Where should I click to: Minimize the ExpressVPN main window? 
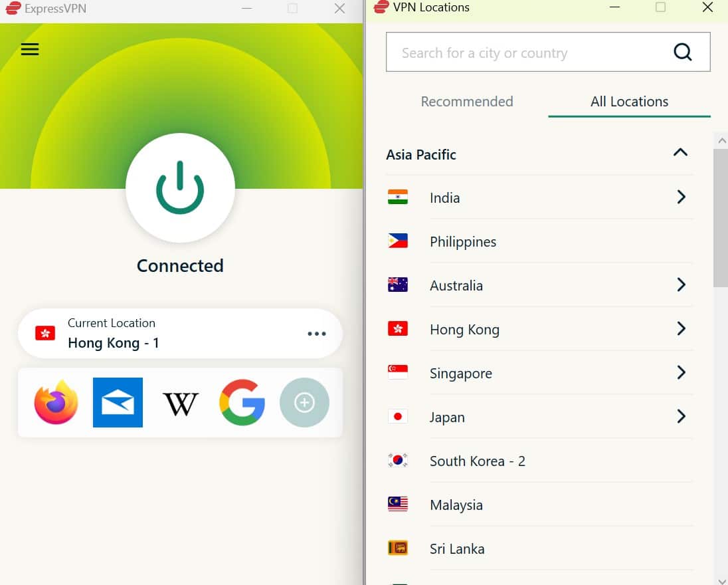[246, 9]
